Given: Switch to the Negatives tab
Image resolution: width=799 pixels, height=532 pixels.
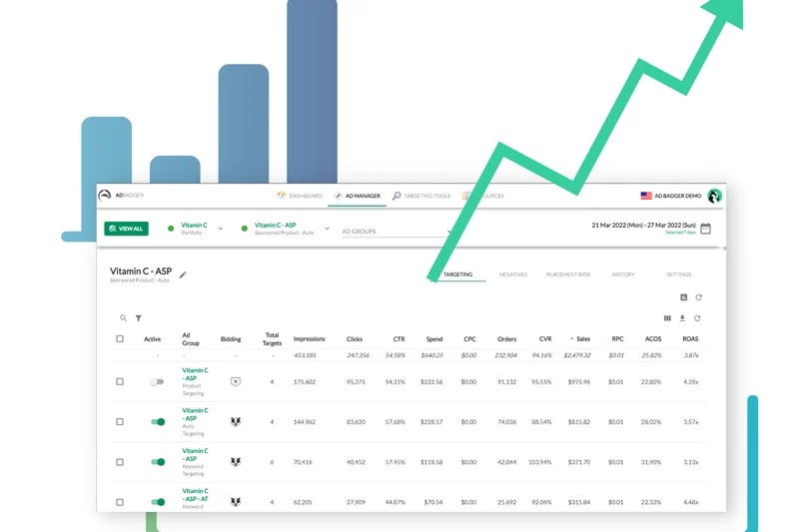Looking at the screenshot, I should point(512,274).
